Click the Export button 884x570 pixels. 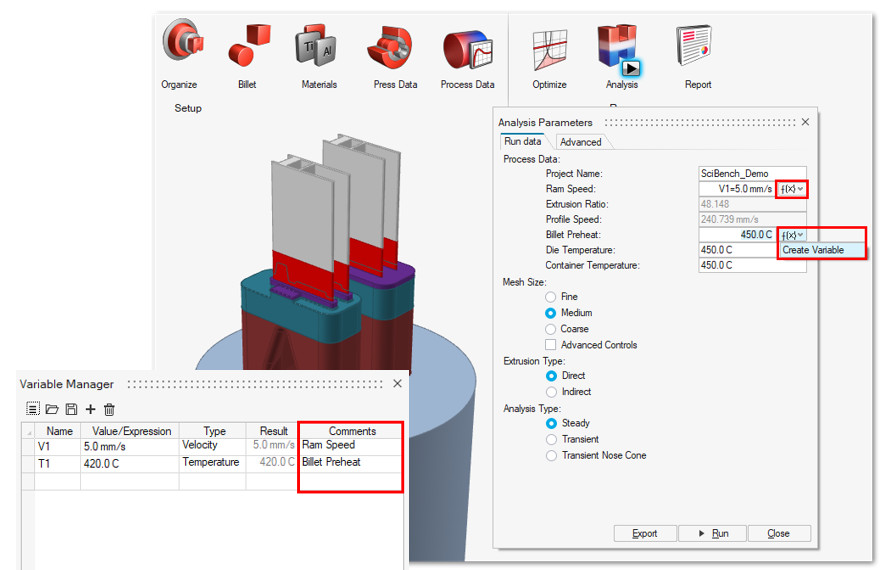pyautogui.click(x=645, y=534)
